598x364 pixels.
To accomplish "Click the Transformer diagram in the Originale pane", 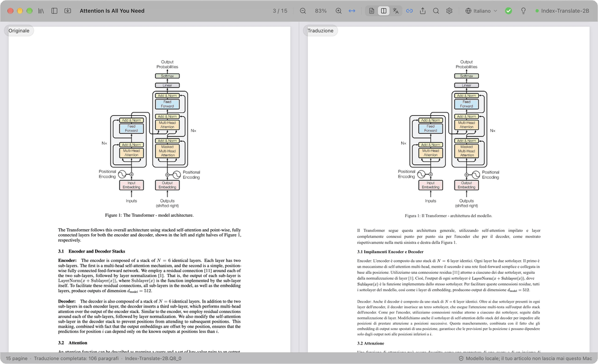I will (x=149, y=134).
